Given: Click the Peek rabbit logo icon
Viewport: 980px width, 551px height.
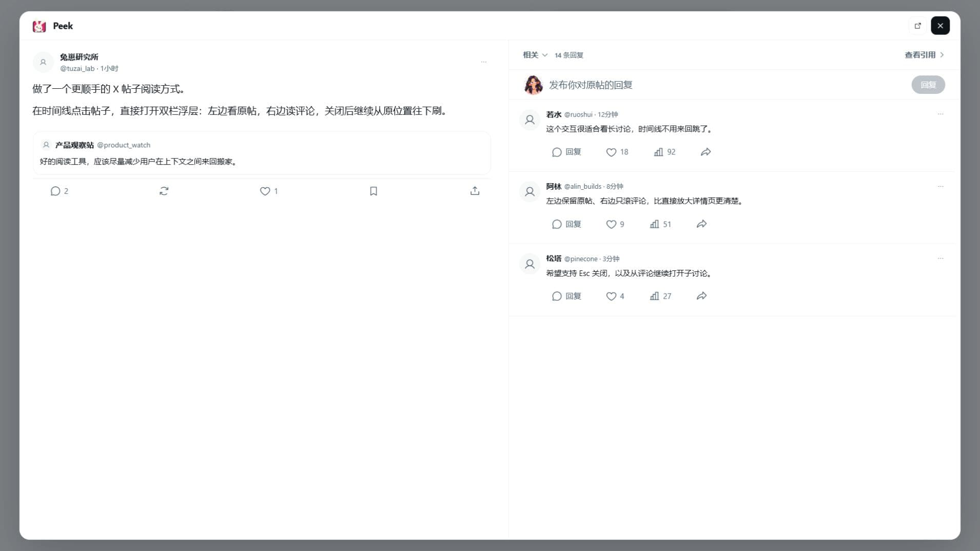Looking at the screenshot, I should point(39,26).
